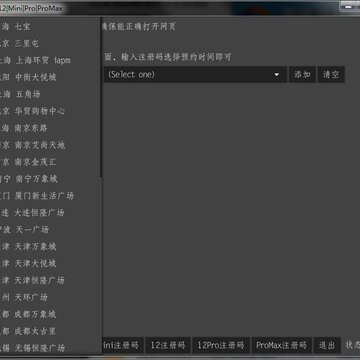Click the 添加 button
This screenshot has height=360, width=360.
tap(302, 74)
